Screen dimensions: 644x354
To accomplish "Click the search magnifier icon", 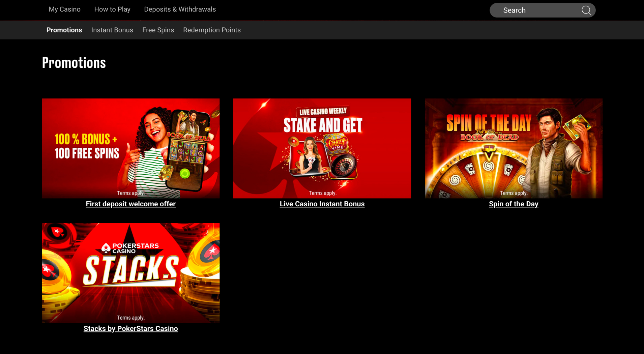I will point(586,10).
